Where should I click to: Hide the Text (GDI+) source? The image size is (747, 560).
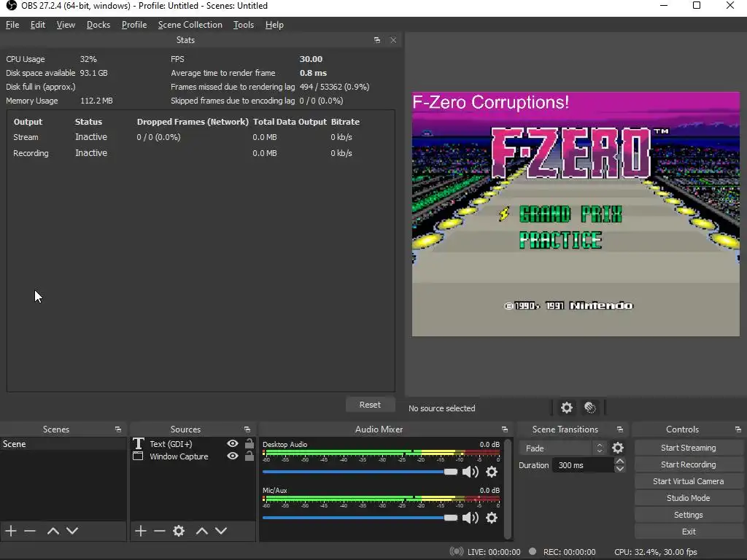233,443
